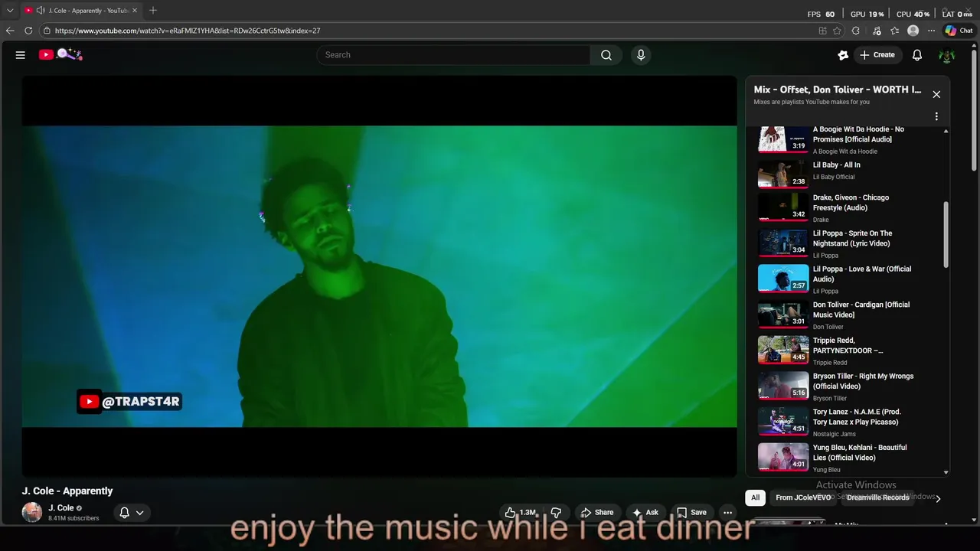Open the account avatar menu
Viewport: 980px width, 551px height.
tap(947, 55)
